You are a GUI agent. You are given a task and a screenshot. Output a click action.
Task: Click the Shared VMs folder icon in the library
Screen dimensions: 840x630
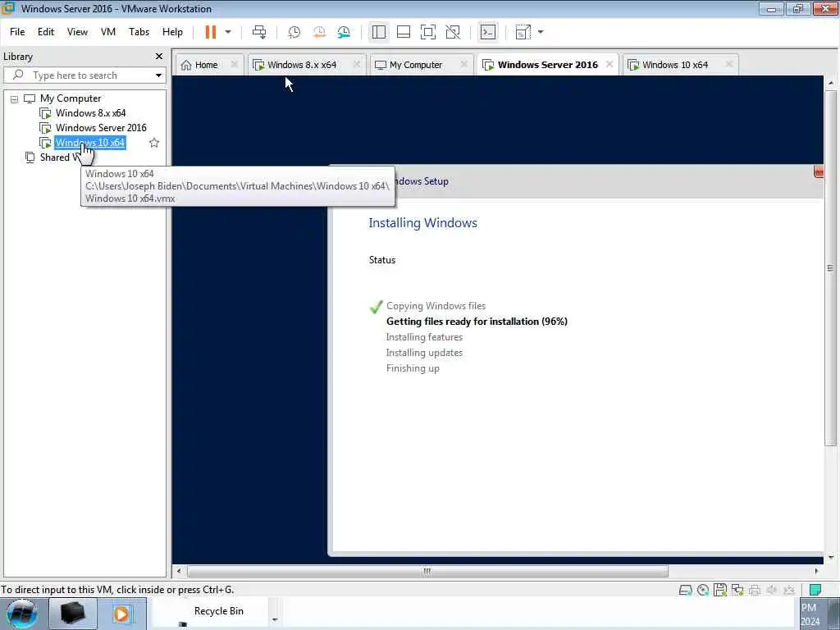(30, 157)
